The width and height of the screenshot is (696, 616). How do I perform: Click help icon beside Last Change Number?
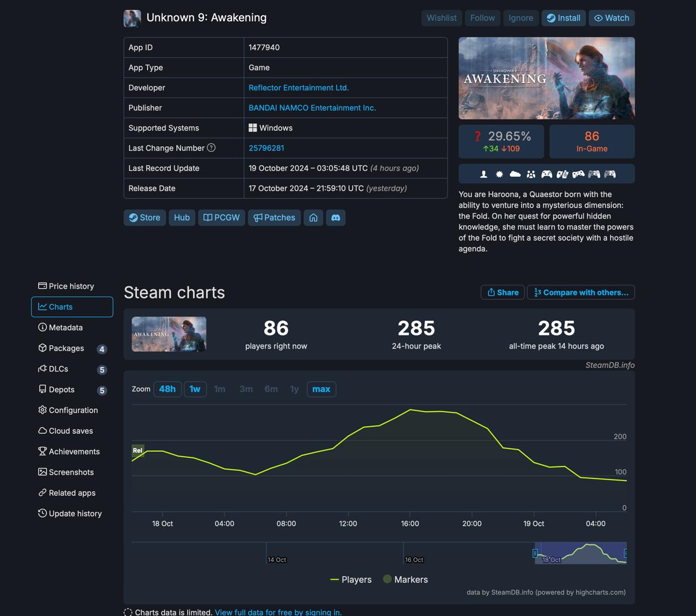(212, 148)
